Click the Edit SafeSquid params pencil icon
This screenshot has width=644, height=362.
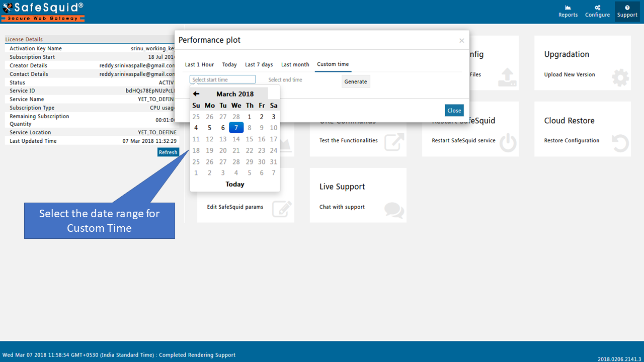click(x=282, y=209)
